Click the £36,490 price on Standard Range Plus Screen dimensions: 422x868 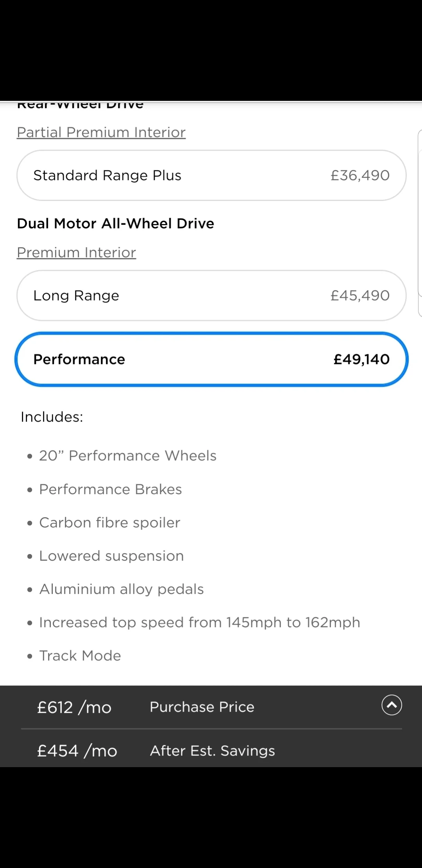[x=360, y=175]
